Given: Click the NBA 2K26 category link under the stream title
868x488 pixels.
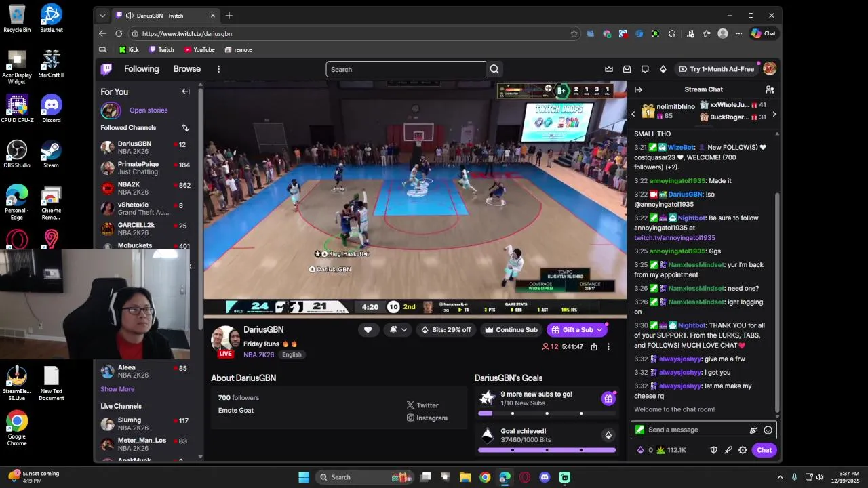Looking at the screenshot, I should pyautogui.click(x=259, y=354).
